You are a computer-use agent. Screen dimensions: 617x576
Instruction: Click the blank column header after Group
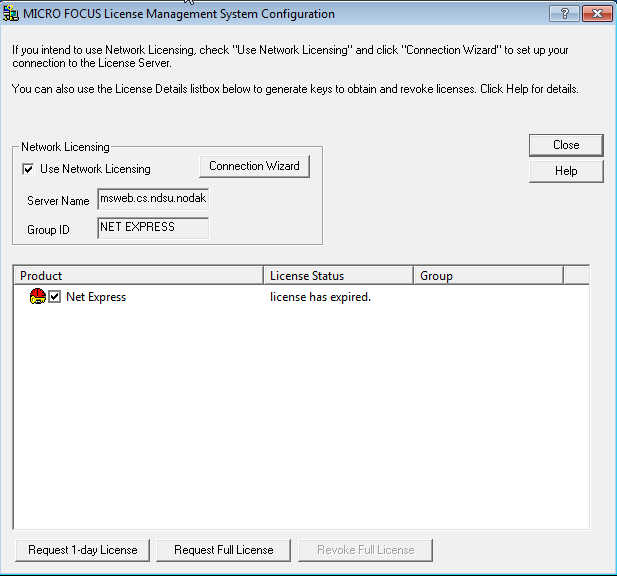coord(576,276)
